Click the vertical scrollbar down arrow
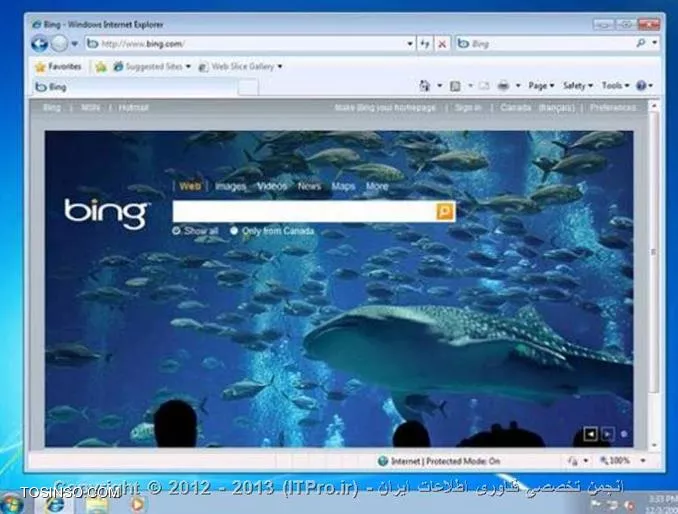 pyautogui.click(x=654, y=445)
